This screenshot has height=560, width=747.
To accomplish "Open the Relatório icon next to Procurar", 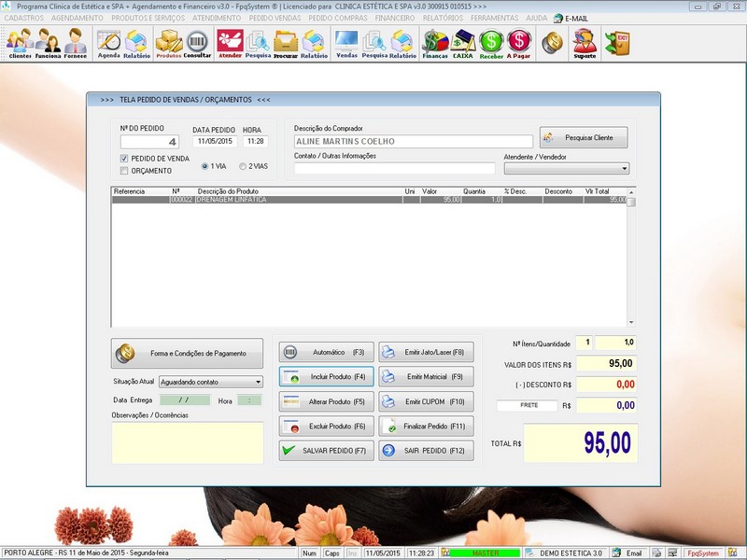I will tap(314, 43).
